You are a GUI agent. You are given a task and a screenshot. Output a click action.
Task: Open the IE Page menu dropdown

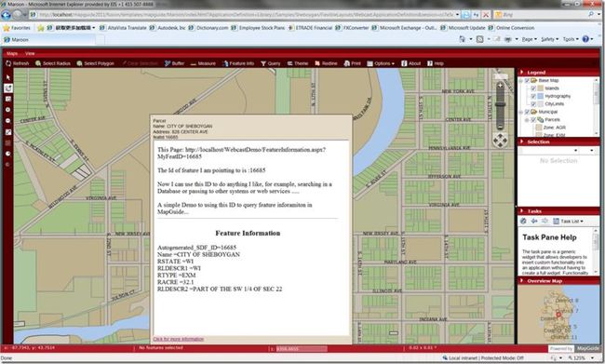[x=529, y=39]
